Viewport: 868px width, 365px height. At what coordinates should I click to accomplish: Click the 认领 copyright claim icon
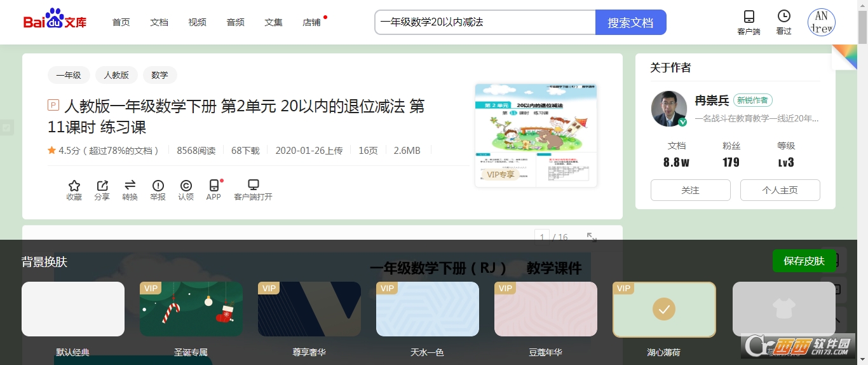(186, 186)
